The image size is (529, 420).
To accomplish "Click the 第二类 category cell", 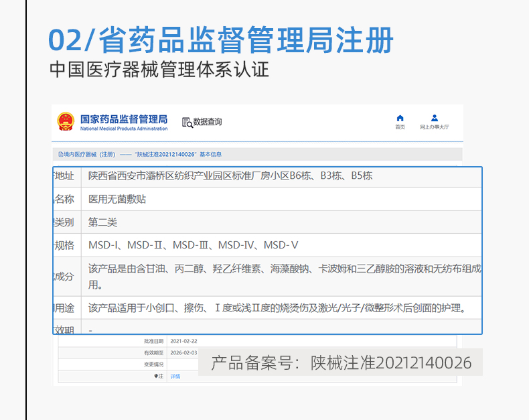I will click(x=103, y=222).
